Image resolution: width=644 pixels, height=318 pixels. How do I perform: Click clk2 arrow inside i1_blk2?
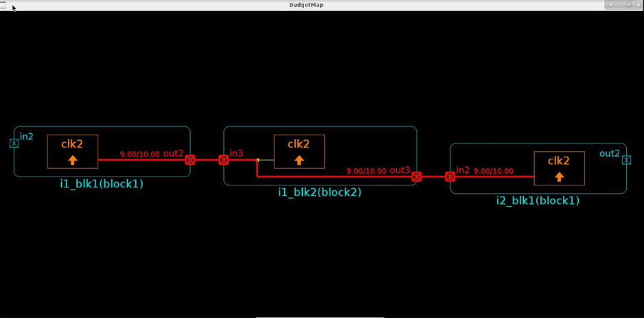pyautogui.click(x=299, y=161)
